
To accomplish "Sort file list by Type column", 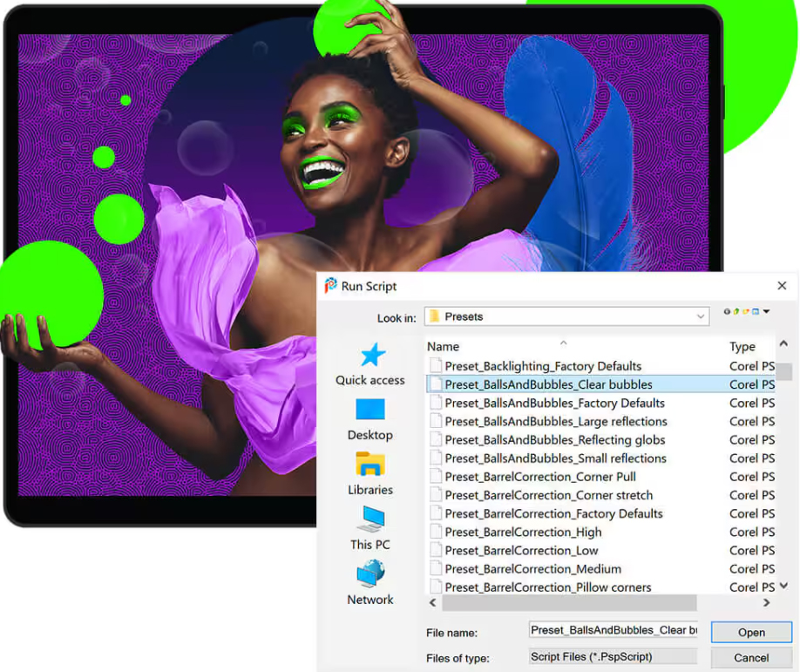I will coord(742,347).
